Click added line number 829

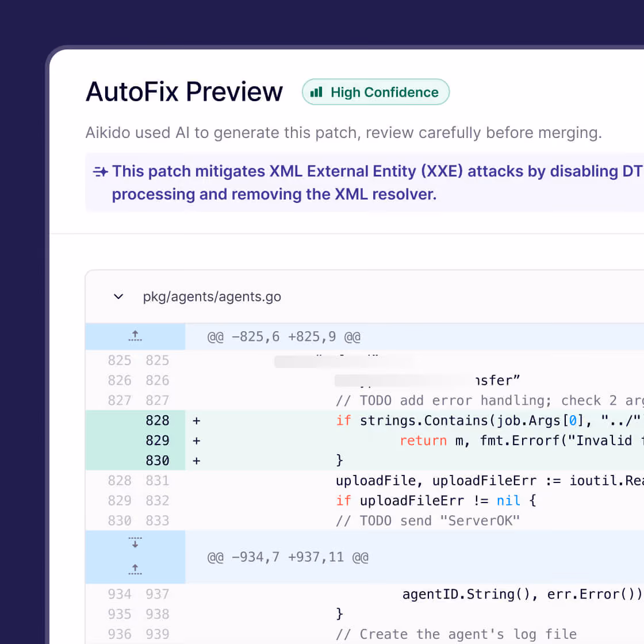158,440
